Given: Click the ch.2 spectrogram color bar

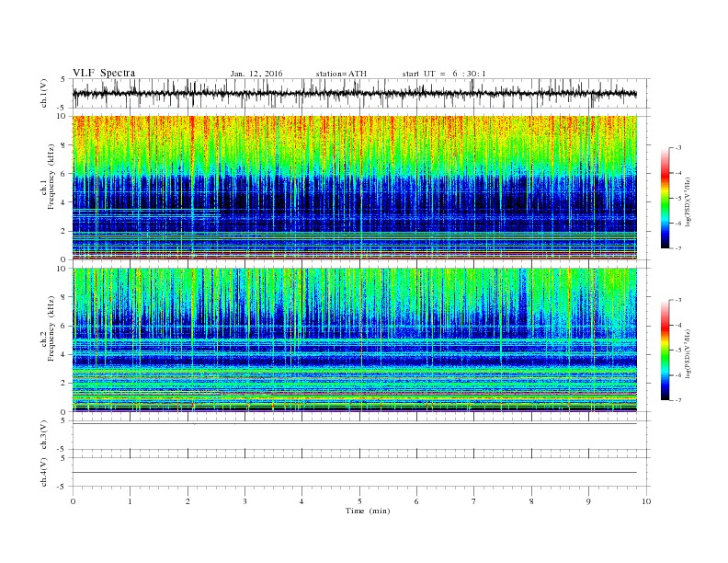Looking at the screenshot, I should click(665, 350).
